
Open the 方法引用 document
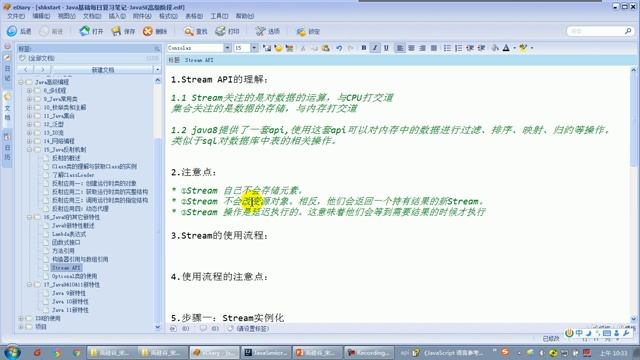[63, 251]
